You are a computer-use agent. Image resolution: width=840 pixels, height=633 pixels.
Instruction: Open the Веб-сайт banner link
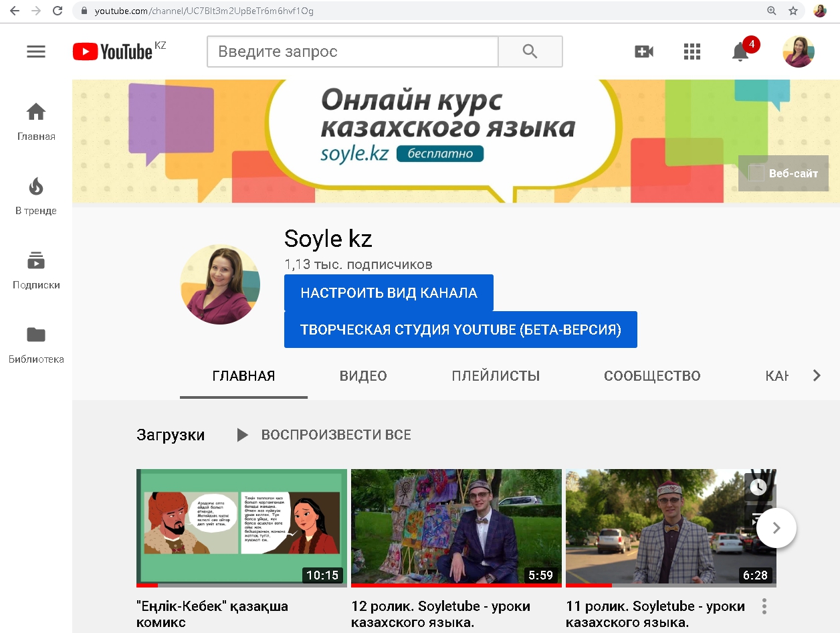[783, 173]
